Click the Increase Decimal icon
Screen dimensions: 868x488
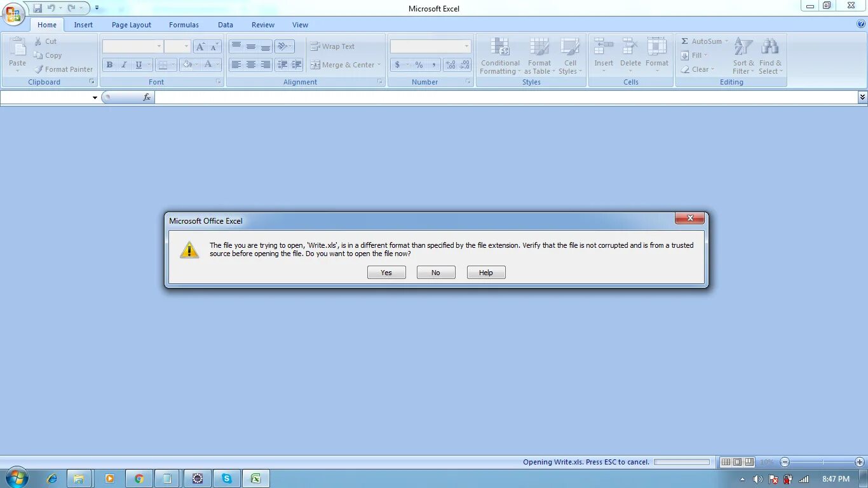click(451, 65)
